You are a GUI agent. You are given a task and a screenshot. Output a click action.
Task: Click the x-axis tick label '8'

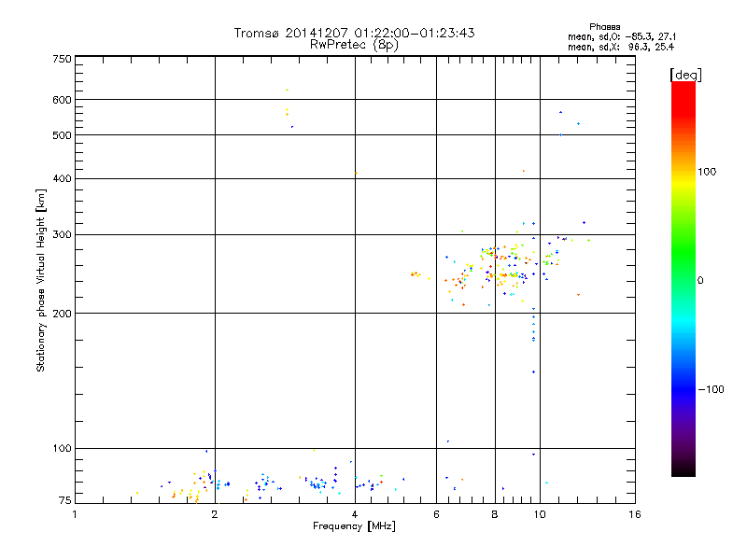(495, 514)
